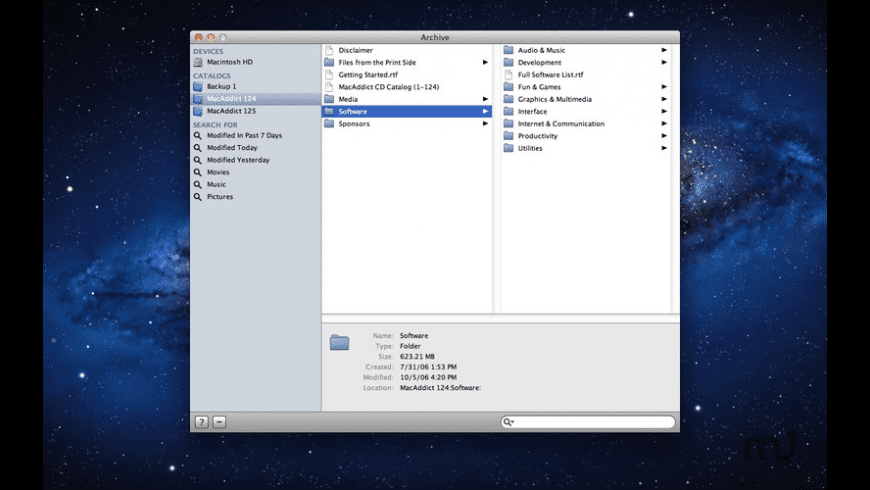Open the search options magnifier dropdown
870x490 pixels.
tap(508, 422)
